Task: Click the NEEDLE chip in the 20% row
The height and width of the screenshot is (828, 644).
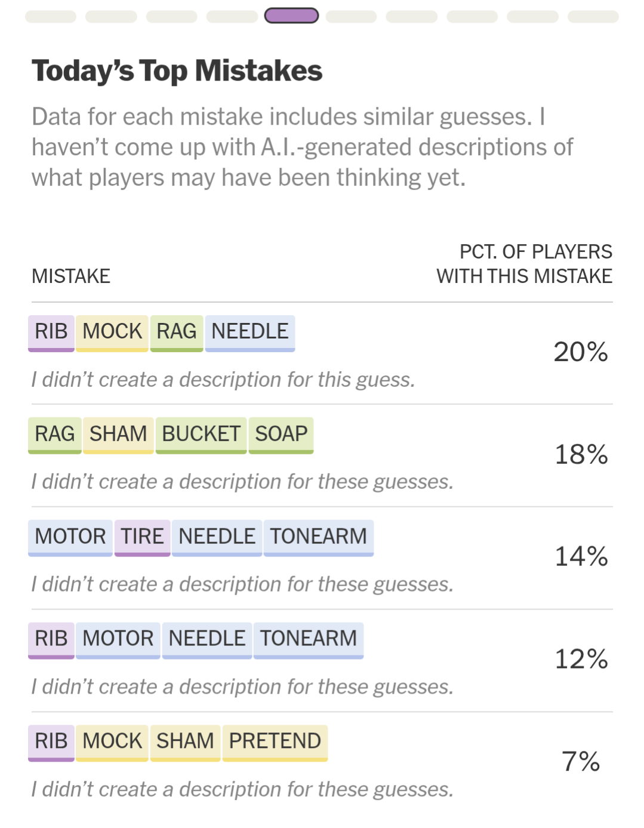Action: (x=250, y=332)
